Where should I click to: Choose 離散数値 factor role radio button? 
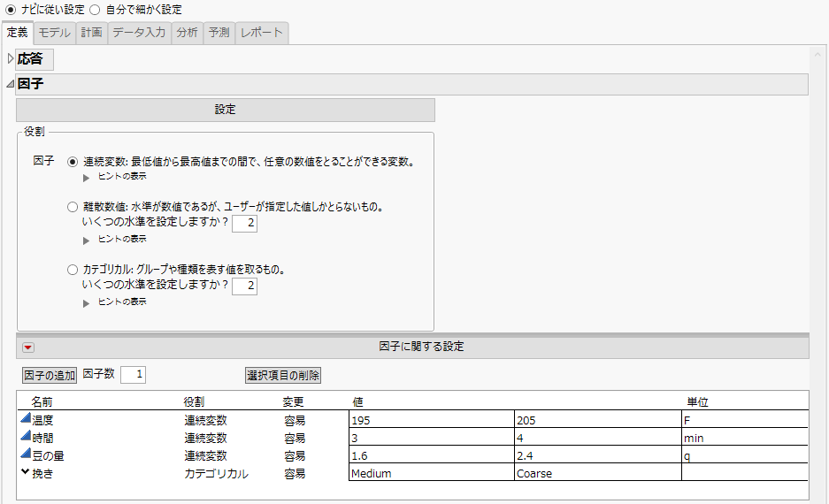(x=73, y=207)
